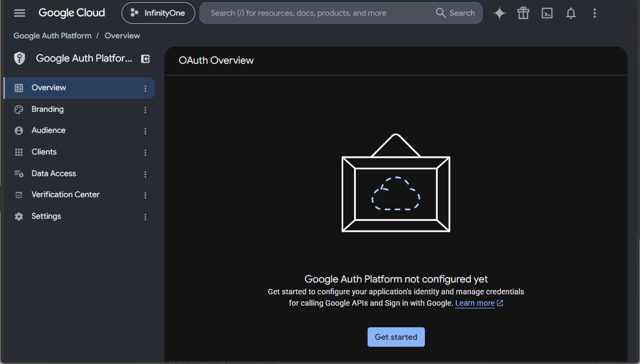Click the Get started button

396,337
